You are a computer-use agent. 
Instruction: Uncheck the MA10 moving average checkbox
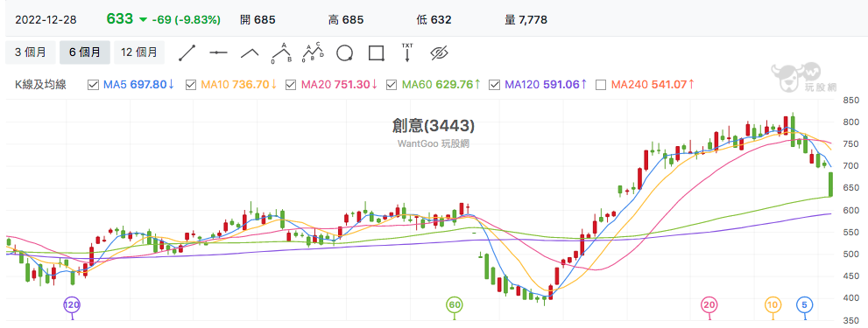point(191,85)
